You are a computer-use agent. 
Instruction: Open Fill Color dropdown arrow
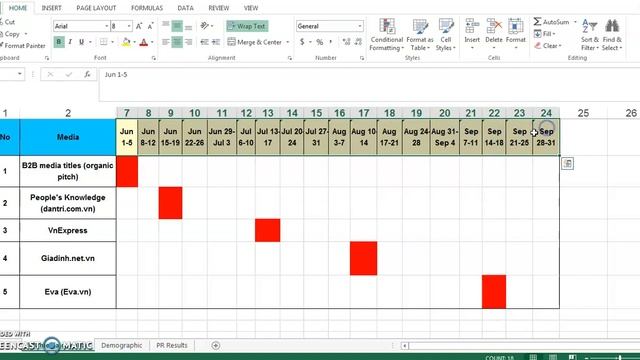[x=134, y=42]
